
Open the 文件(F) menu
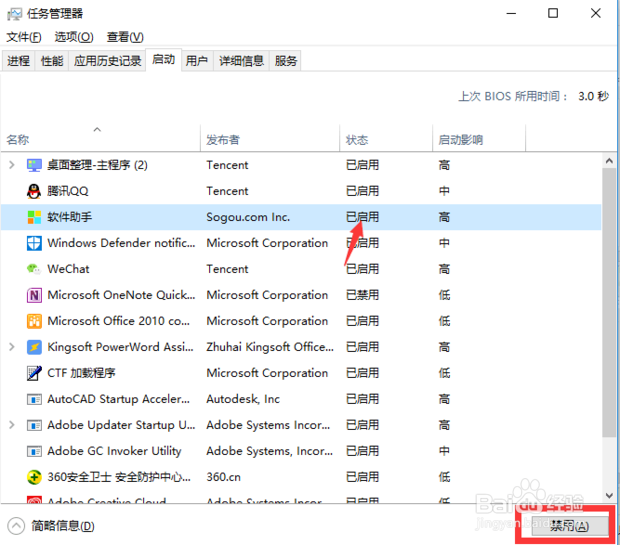click(x=24, y=37)
